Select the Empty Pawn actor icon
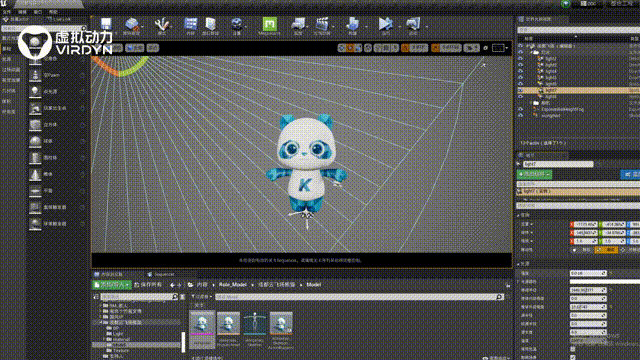 coord(35,76)
